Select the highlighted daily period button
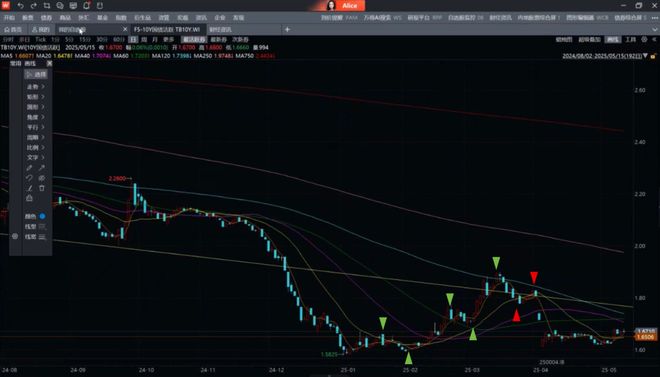The height and width of the screenshot is (377, 660). point(133,39)
